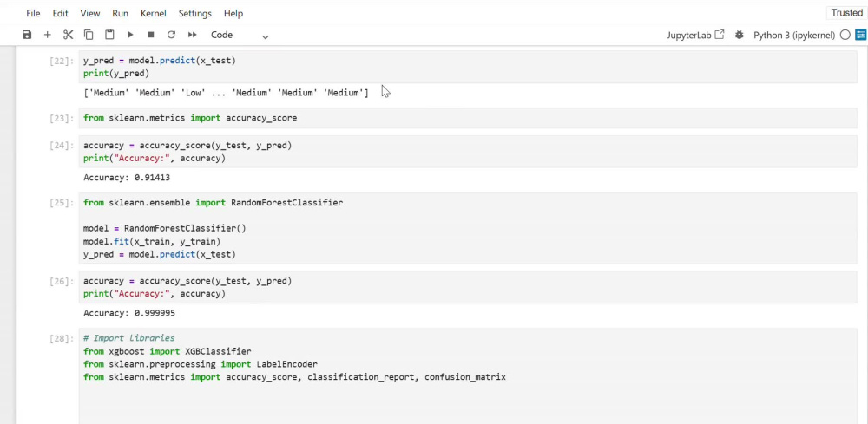Click the [28]: cell prompt label
Image resolution: width=868 pixels, height=424 pixels.
click(62, 338)
